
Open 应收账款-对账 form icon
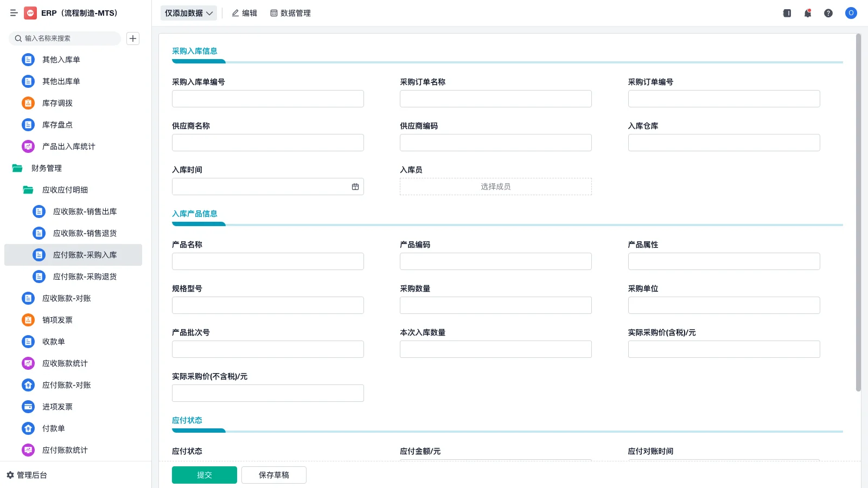pyautogui.click(x=28, y=298)
